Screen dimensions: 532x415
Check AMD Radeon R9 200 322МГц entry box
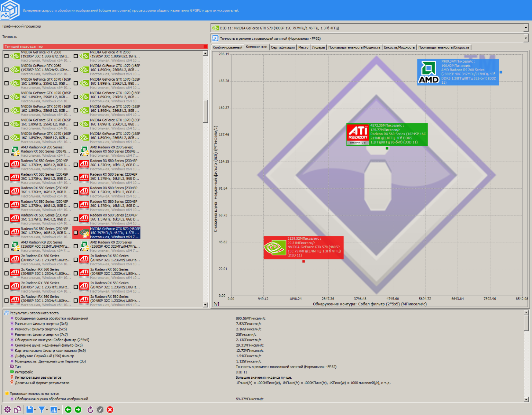7,246
